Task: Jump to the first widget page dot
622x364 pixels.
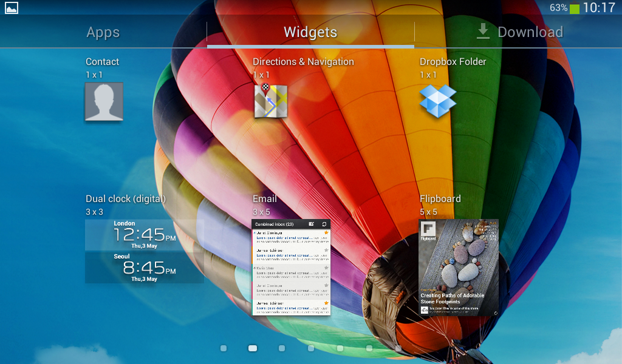Action: coord(224,348)
